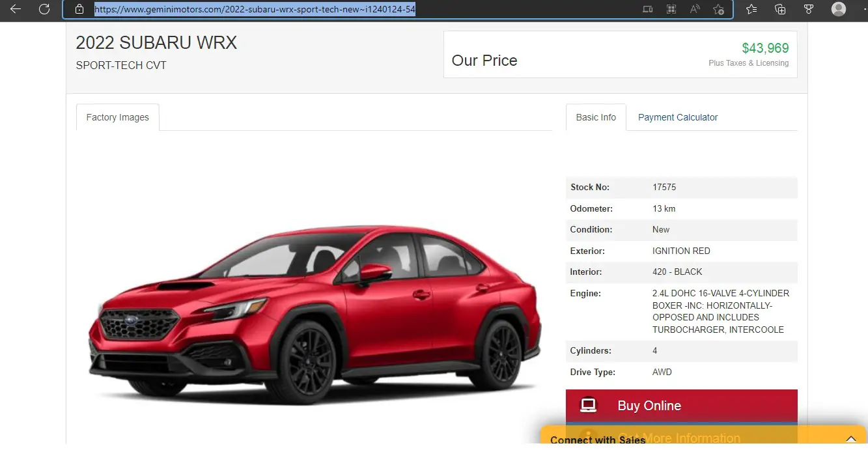868x450 pixels.
Task: Click the Connect with Sales label
Action: click(597, 440)
